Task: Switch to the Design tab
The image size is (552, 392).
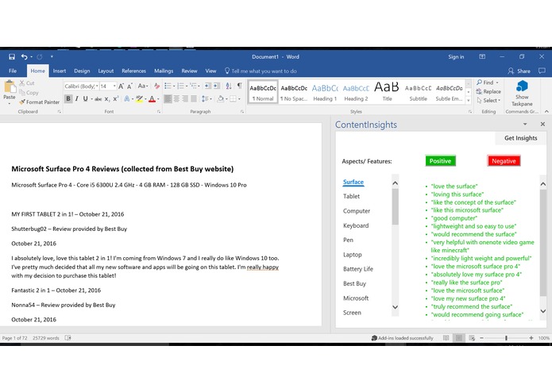Action: (82, 71)
